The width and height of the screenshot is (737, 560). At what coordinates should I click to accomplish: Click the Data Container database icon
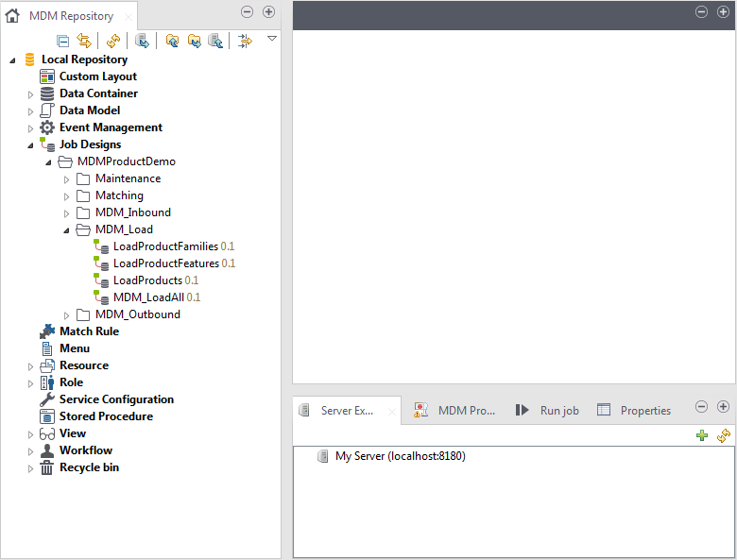[47, 93]
